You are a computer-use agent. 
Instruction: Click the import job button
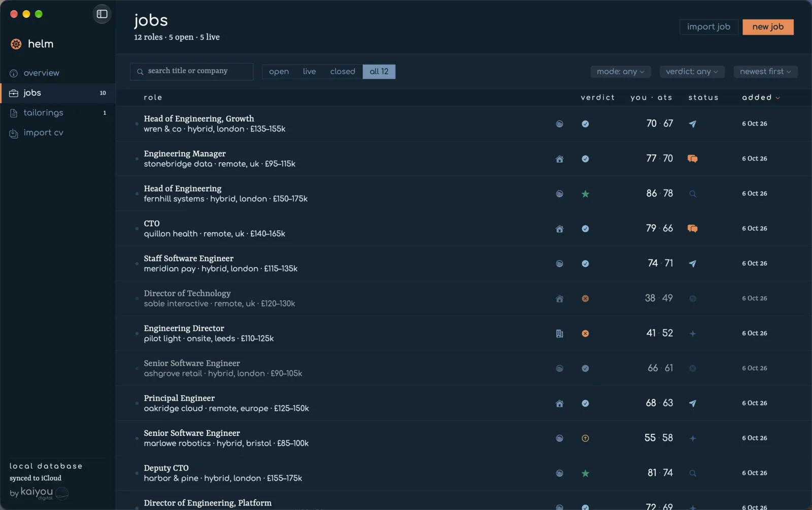708,27
